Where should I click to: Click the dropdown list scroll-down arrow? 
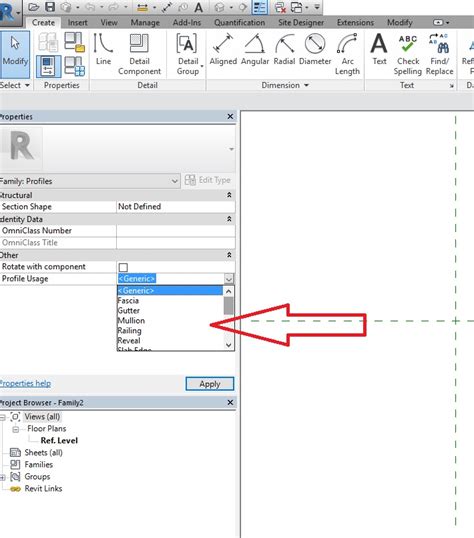(x=229, y=345)
